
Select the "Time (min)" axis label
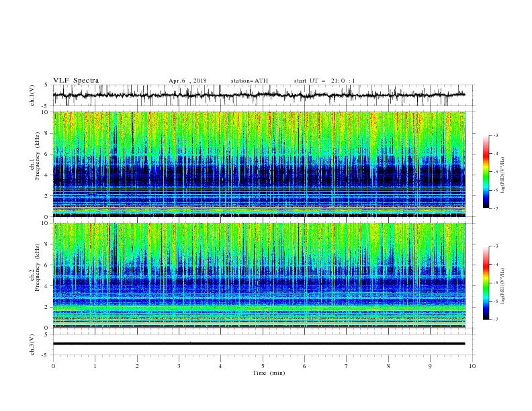[269, 373]
